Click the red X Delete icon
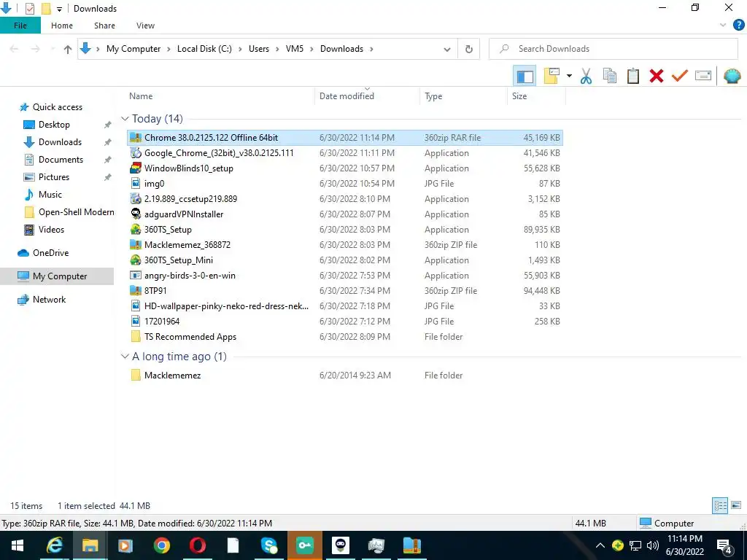 click(656, 76)
